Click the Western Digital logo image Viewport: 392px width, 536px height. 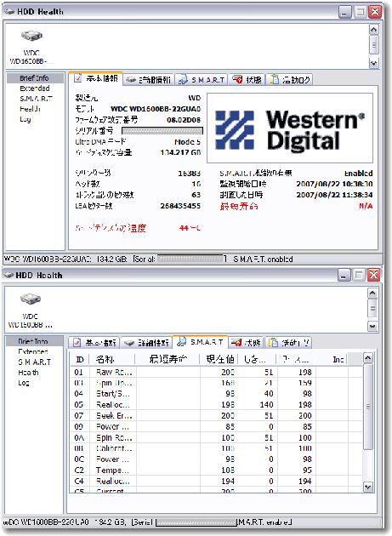pyautogui.click(x=290, y=129)
